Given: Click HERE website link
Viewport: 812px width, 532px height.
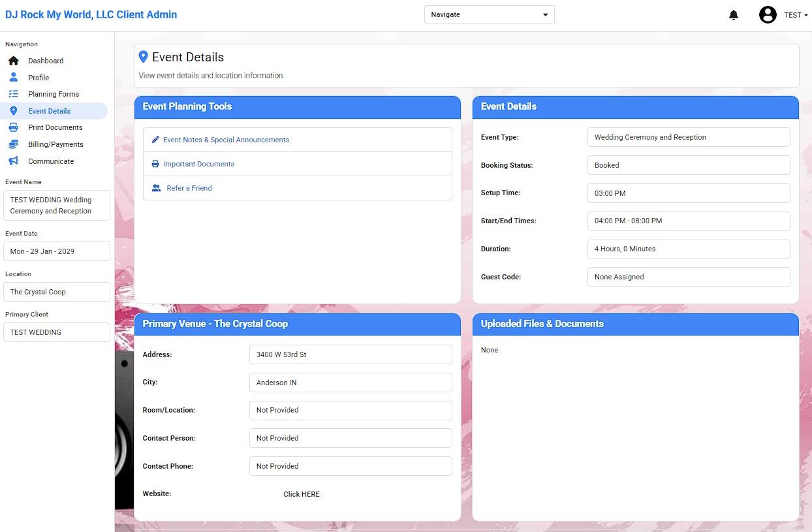Looking at the screenshot, I should (x=302, y=494).
